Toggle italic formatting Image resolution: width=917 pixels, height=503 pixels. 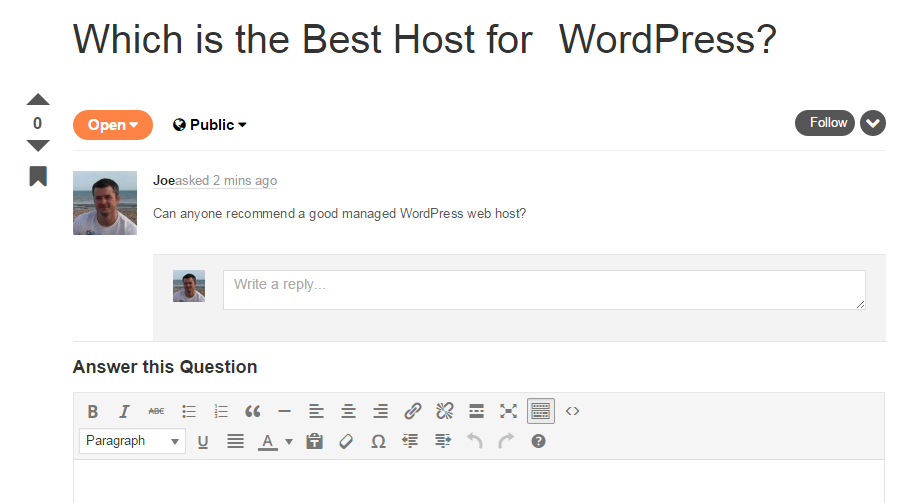click(x=124, y=411)
